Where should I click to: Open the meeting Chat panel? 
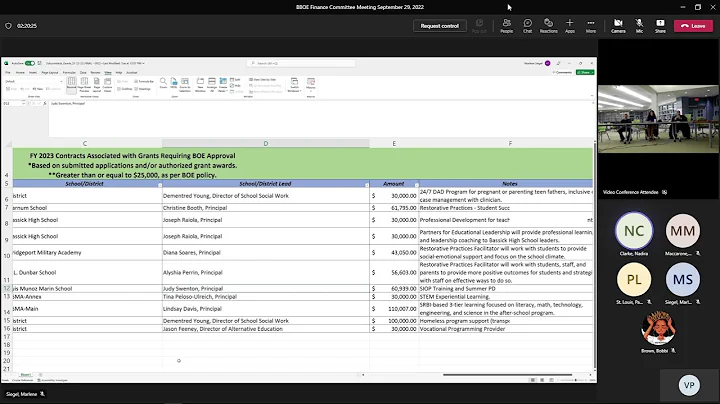click(x=528, y=26)
